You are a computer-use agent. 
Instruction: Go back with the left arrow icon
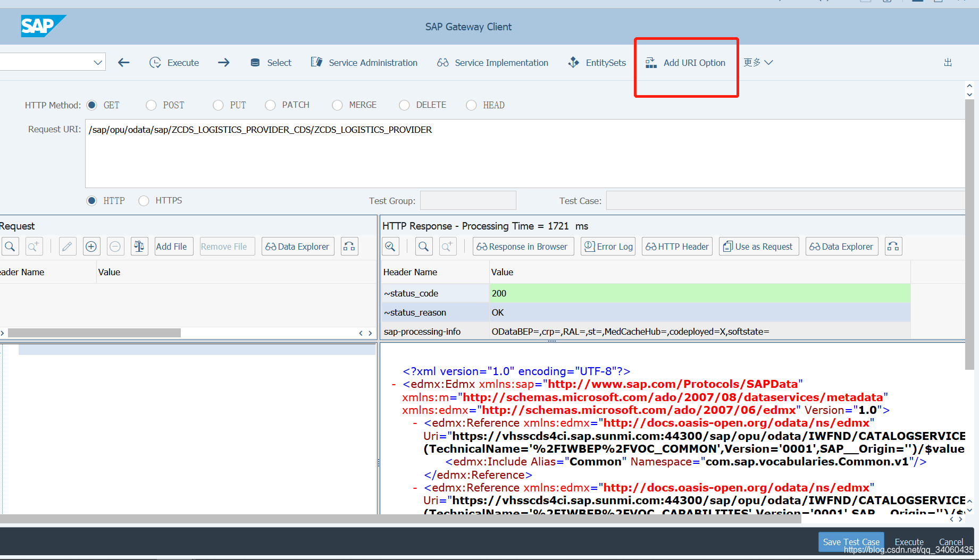[x=124, y=63]
